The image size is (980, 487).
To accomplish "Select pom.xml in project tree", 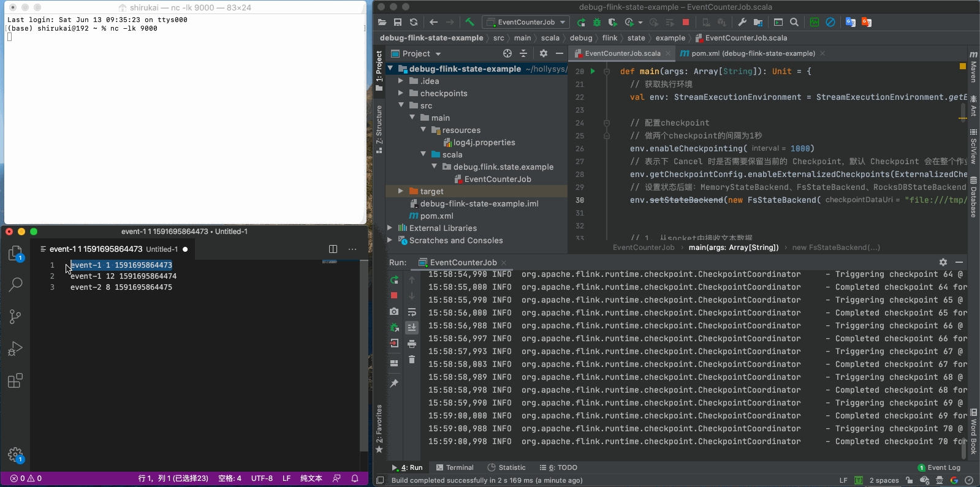I will point(431,216).
